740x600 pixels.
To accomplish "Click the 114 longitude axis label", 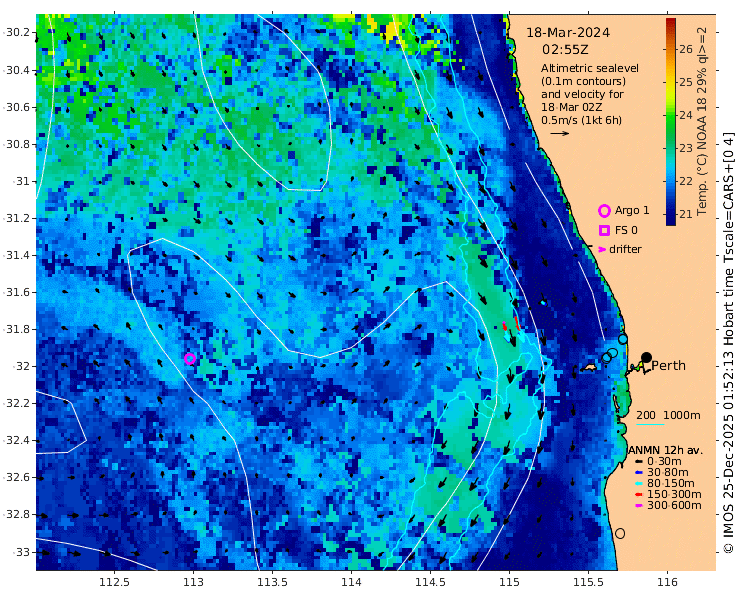I will pyautogui.click(x=351, y=582).
